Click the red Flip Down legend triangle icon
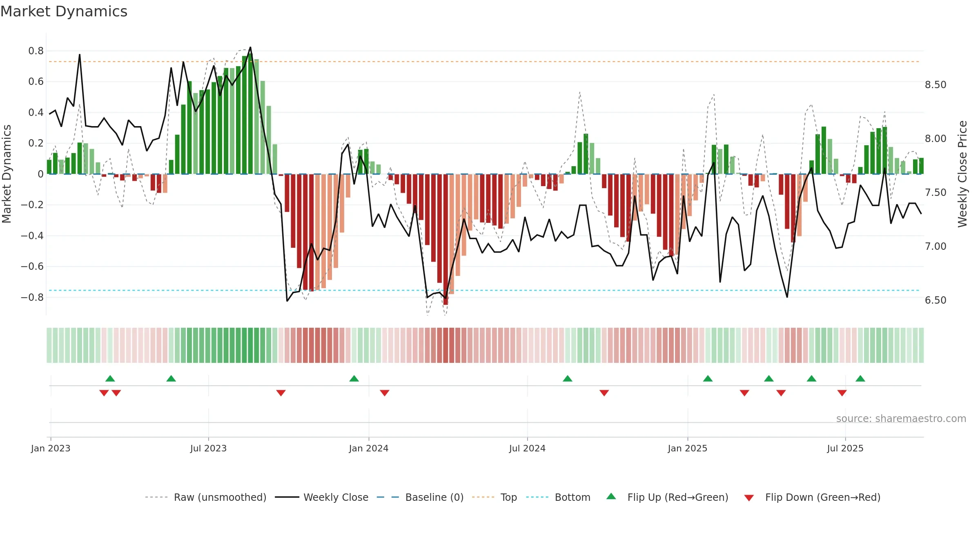The width and height of the screenshot is (980, 551). click(x=749, y=498)
